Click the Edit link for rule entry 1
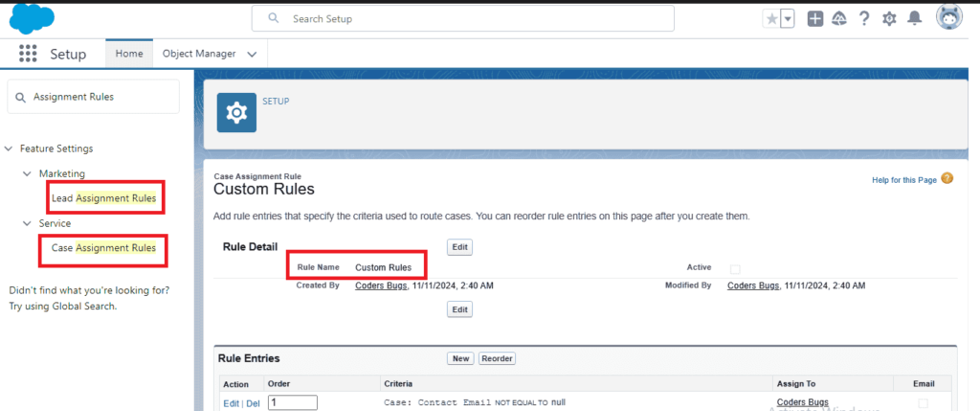 tap(231, 403)
